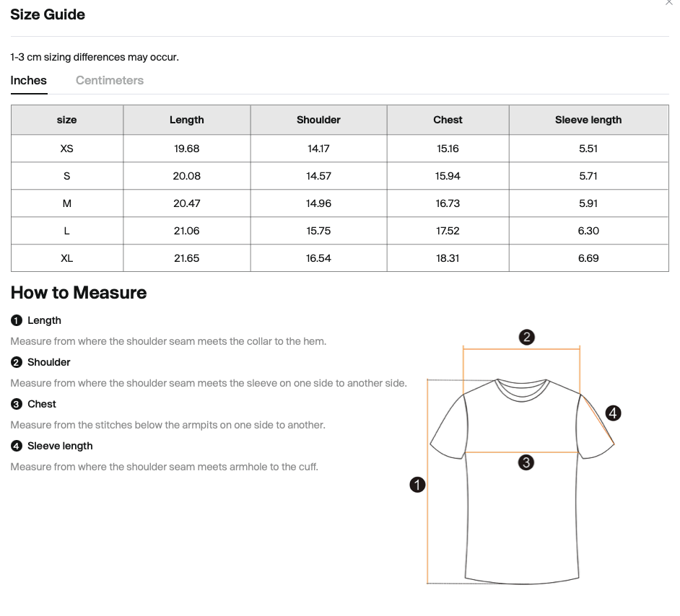The height and width of the screenshot is (616, 680).
Task: Click number 2 bullet beside Shoulder instruction
Action: tap(17, 362)
